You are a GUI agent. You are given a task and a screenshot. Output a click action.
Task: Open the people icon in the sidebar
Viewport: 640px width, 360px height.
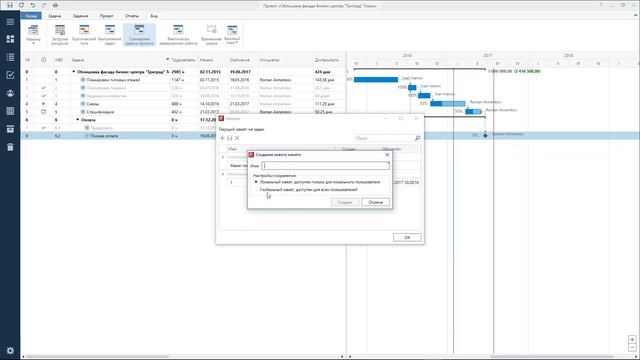coord(10,93)
